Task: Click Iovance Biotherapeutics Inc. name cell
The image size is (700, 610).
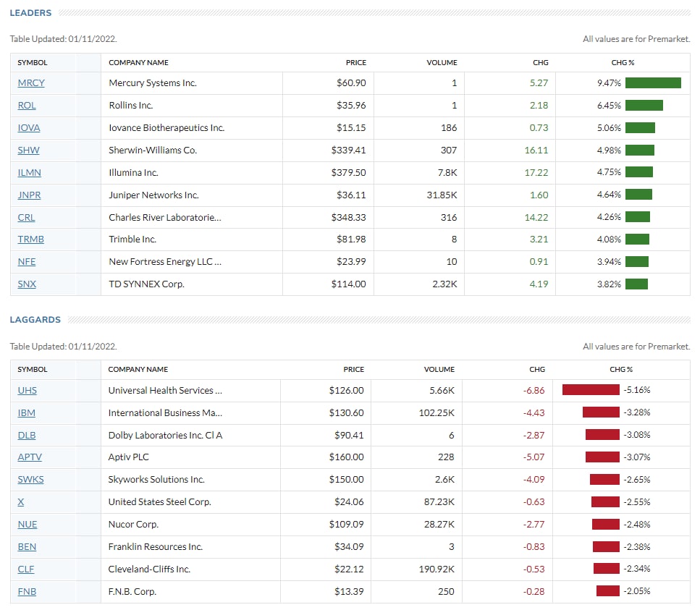Action: (166, 127)
